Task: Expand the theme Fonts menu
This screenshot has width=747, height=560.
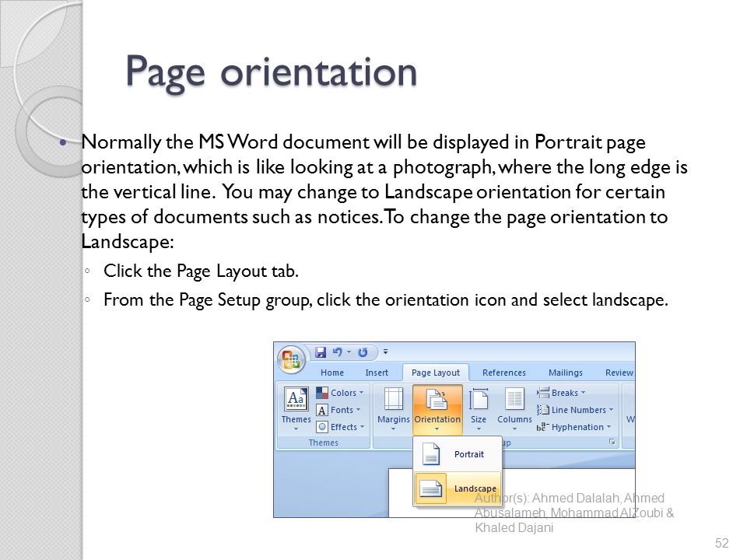Action: click(x=338, y=410)
